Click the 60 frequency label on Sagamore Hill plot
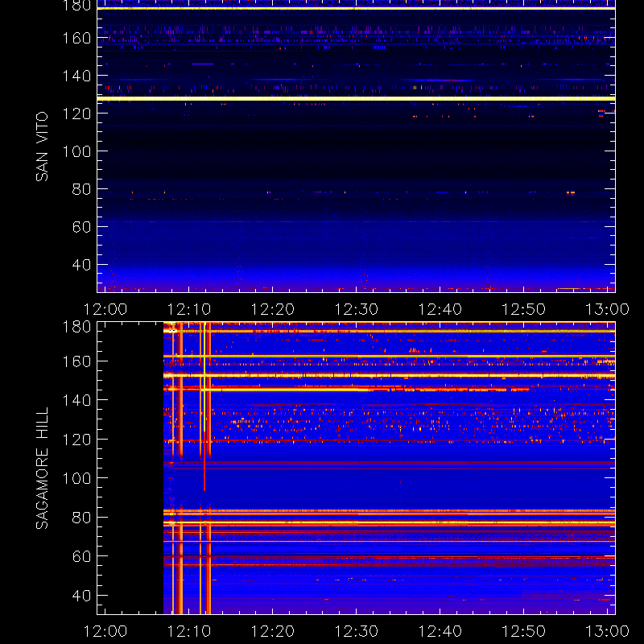The width and height of the screenshot is (644, 644). tap(81, 556)
